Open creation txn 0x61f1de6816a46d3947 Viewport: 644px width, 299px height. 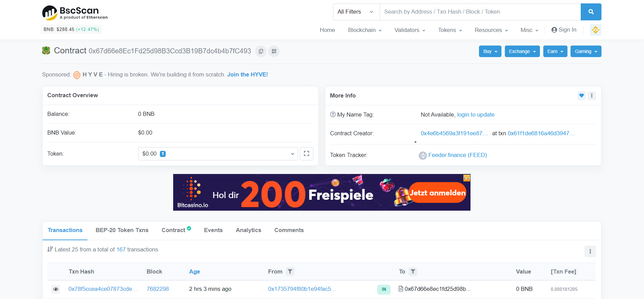click(x=541, y=134)
